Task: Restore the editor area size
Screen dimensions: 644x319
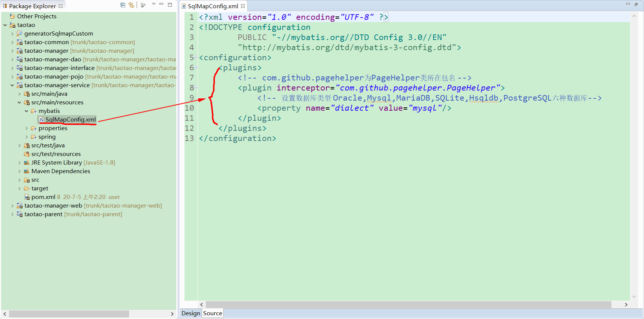Action: tap(636, 4)
